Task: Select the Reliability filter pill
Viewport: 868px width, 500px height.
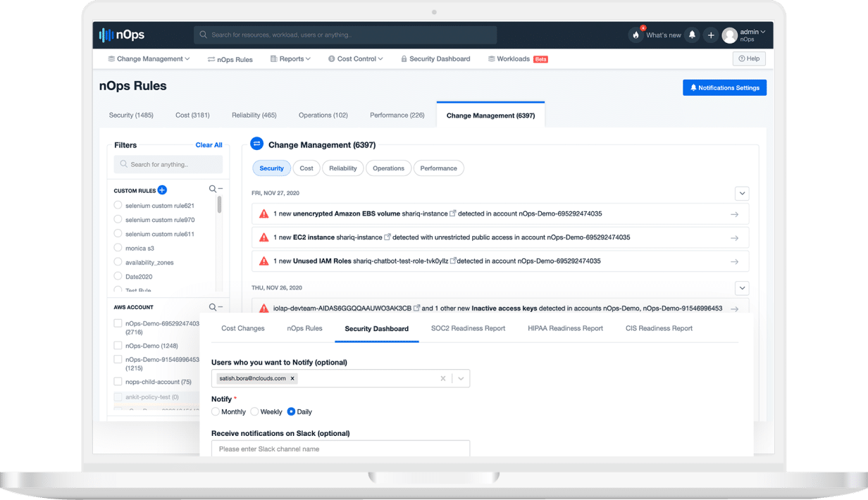Action: coord(343,168)
